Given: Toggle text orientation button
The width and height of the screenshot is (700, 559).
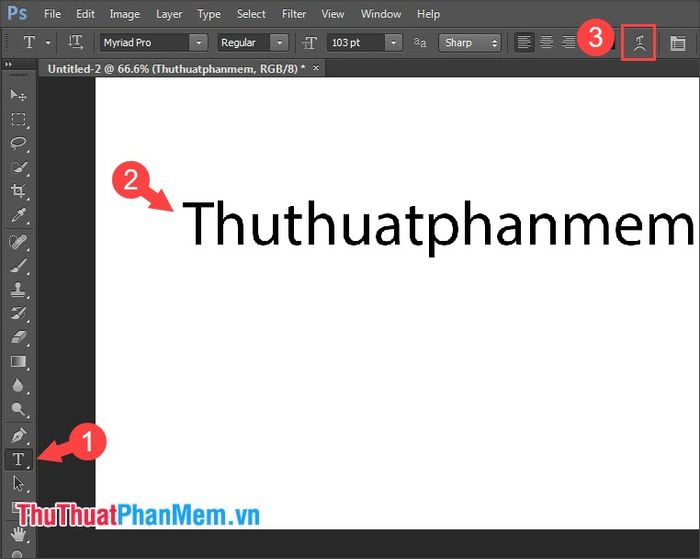Looking at the screenshot, I should 75,43.
